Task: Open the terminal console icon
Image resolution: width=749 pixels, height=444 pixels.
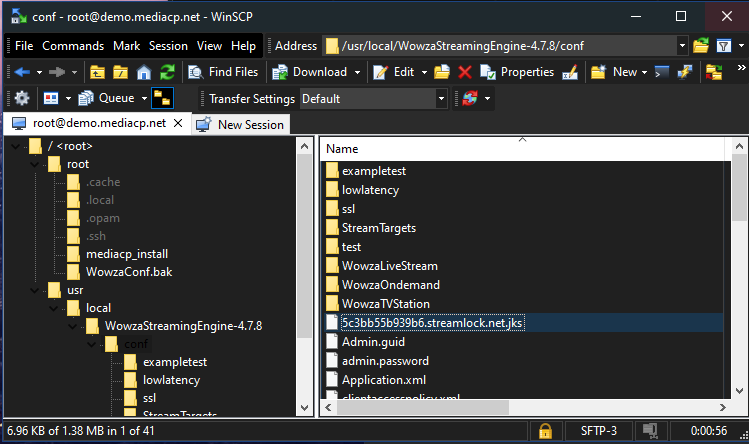Action: click(x=662, y=72)
